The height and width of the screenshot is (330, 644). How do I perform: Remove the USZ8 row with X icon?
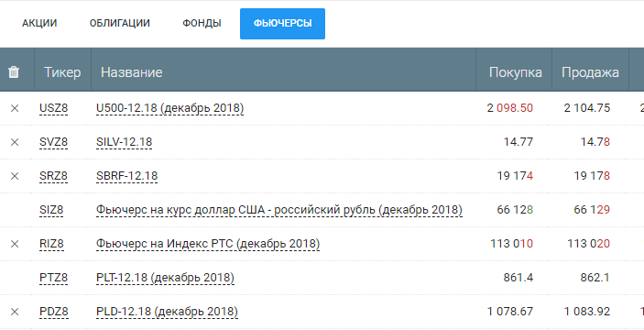coord(15,108)
